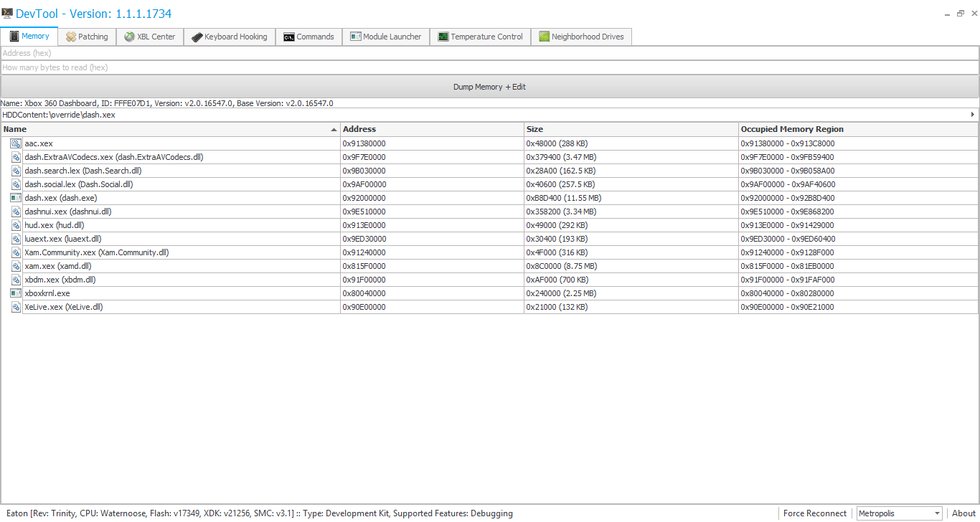Image resolution: width=980 pixels, height=522 pixels.
Task: Click the aac.xex module file icon
Action: (16, 143)
